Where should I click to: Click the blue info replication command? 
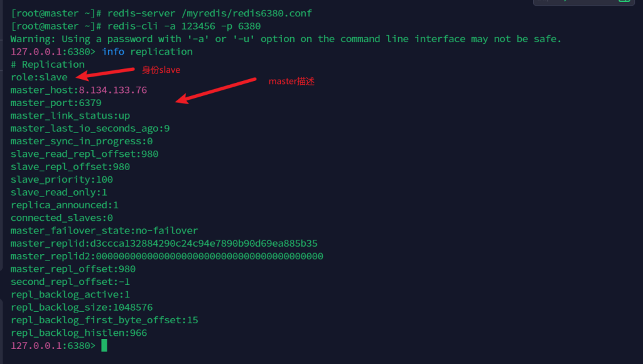coord(147,51)
